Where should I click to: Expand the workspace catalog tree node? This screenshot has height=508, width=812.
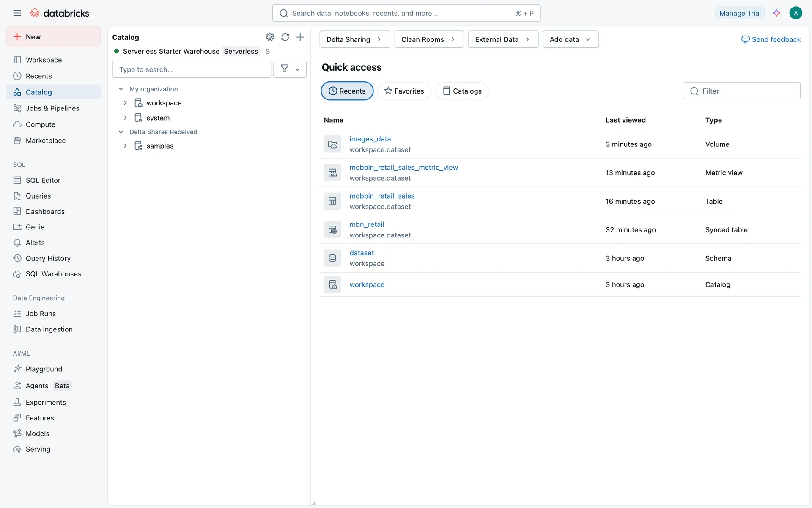[125, 103]
